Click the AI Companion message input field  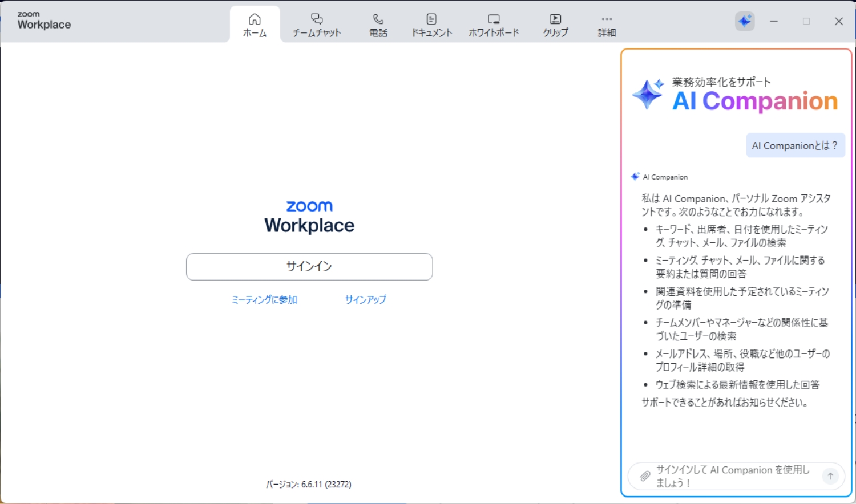(730, 476)
